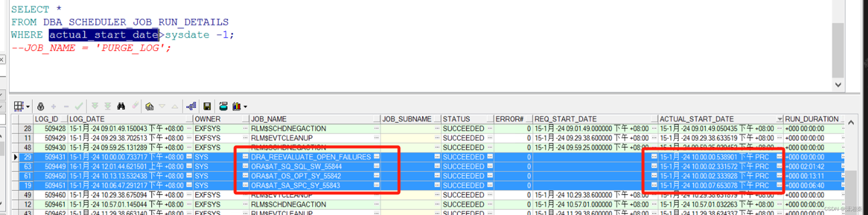Click the fetch next page icon
This screenshot has width=868, height=215.
[x=95, y=106]
